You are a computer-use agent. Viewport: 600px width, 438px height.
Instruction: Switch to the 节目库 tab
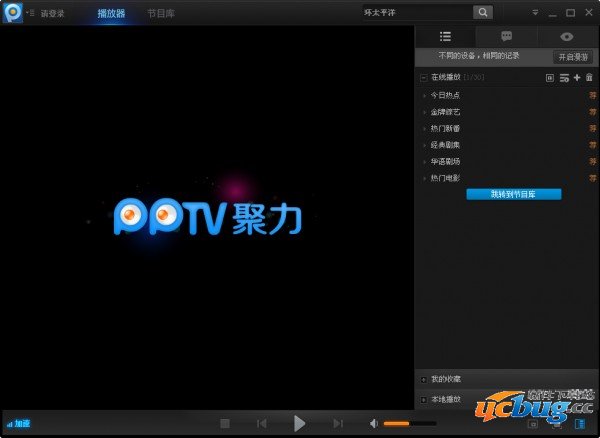tap(161, 13)
